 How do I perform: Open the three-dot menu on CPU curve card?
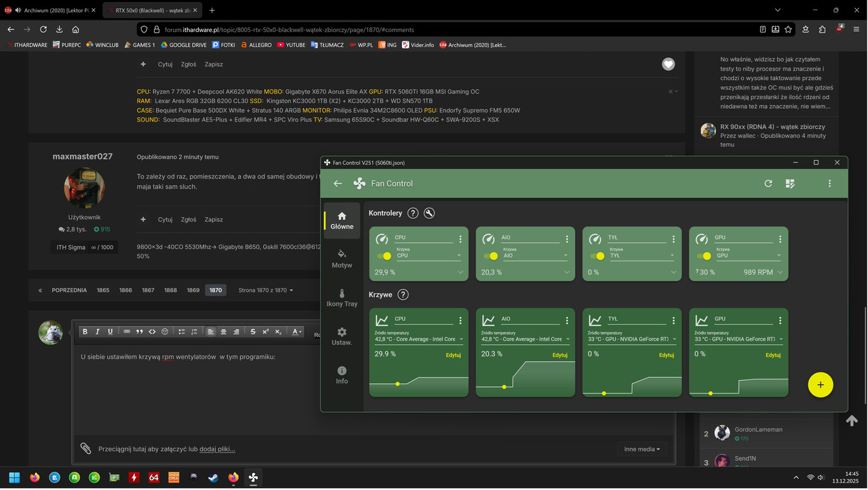[x=460, y=320]
